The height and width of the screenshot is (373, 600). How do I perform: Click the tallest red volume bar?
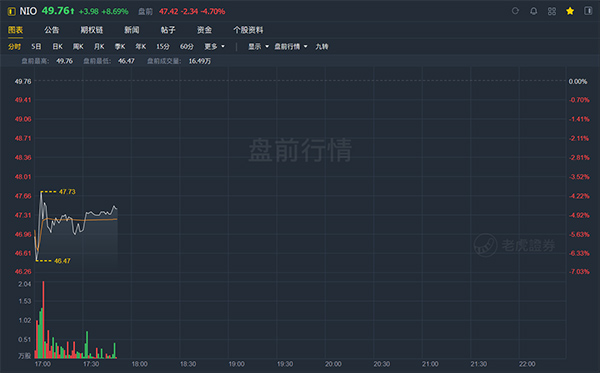[43, 319]
